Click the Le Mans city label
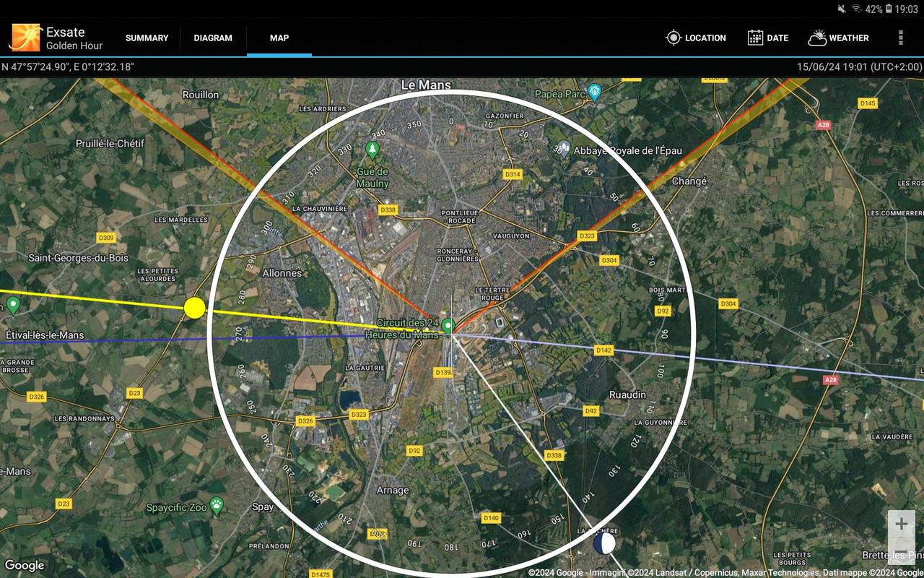The height and width of the screenshot is (578, 924). (x=426, y=85)
